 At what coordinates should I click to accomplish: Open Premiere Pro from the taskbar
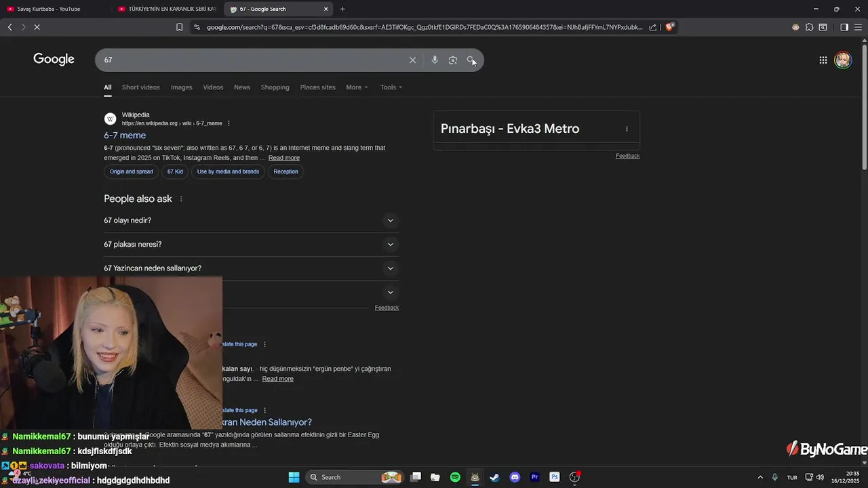pyautogui.click(x=534, y=477)
